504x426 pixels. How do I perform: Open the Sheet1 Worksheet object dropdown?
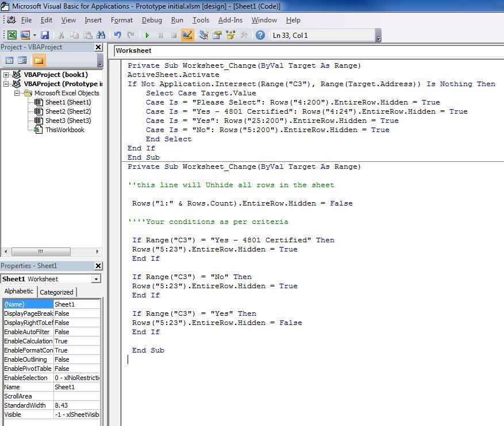pos(95,279)
